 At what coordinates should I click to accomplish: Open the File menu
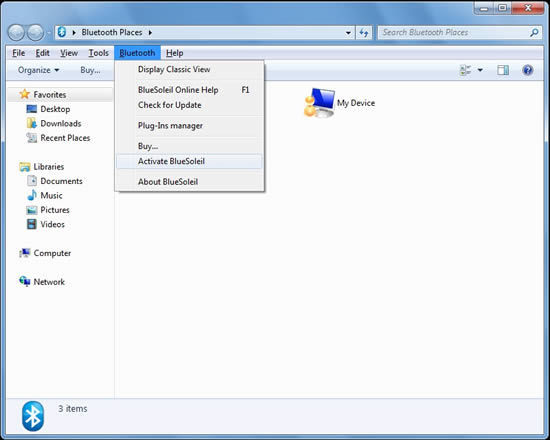pos(19,53)
